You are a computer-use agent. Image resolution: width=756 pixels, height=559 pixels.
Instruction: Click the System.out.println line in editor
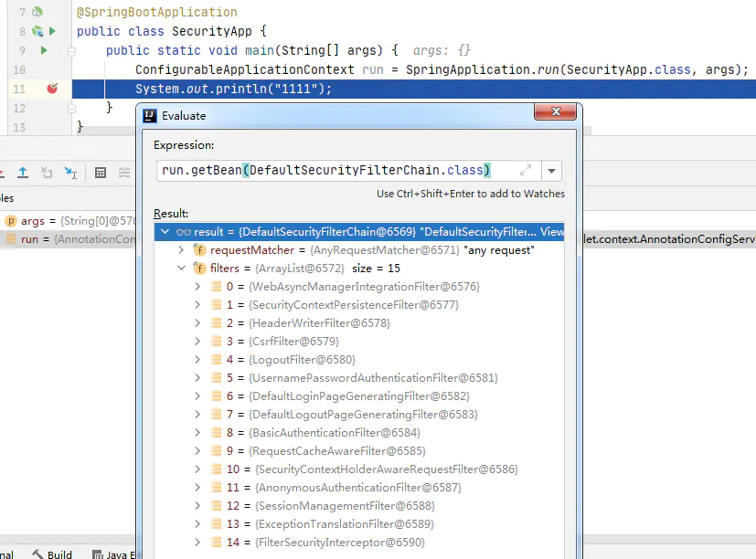233,89
